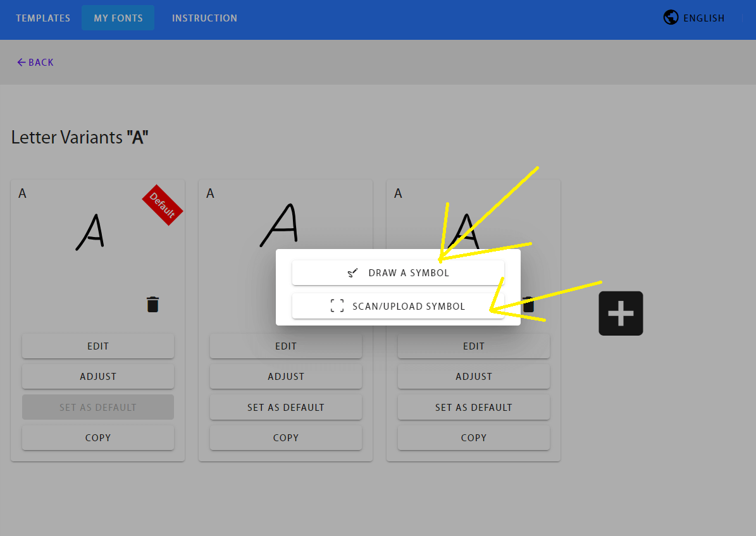The width and height of the screenshot is (756, 536).
Task: Open the Instruction tab
Action: pyautogui.click(x=204, y=18)
